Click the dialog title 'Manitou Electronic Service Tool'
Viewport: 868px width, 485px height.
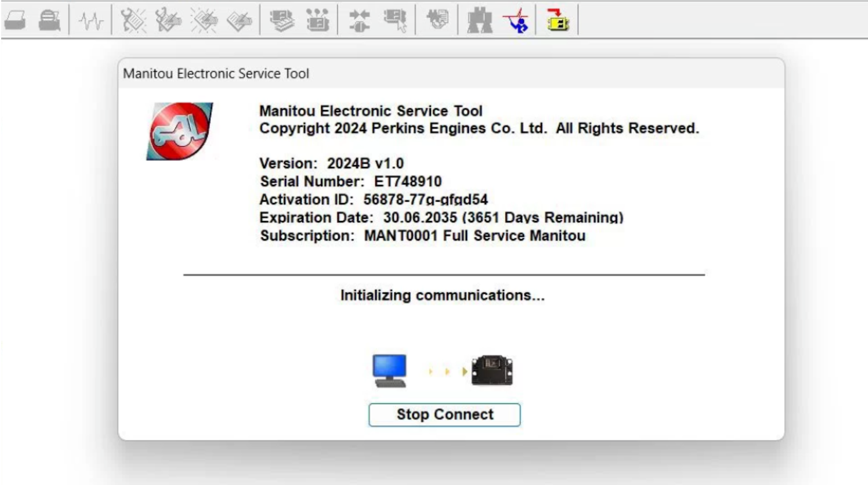[x=216, y=73]
